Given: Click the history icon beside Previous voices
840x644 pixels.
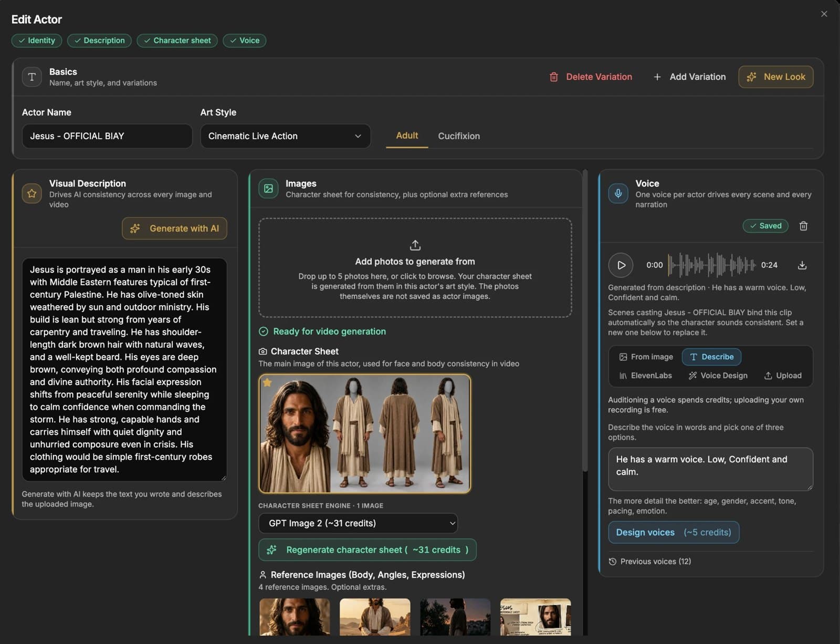Looking at the screenshot, I should click(x=612, y=562).
